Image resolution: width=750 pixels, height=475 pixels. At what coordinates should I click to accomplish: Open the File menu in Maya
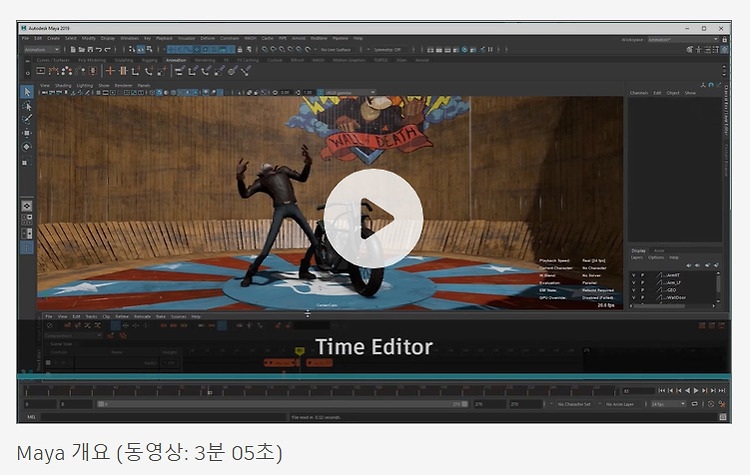coord(25,38)
